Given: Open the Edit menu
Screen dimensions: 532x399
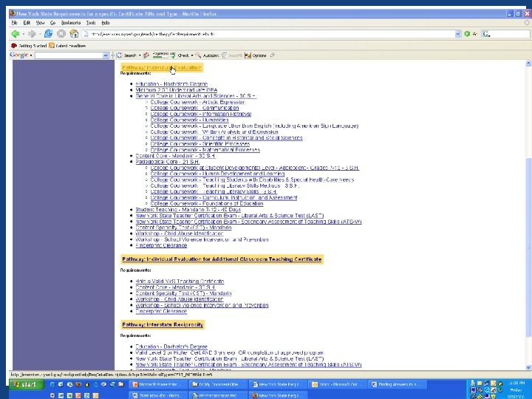Looking at the screenshot, I should coord(27,23).
